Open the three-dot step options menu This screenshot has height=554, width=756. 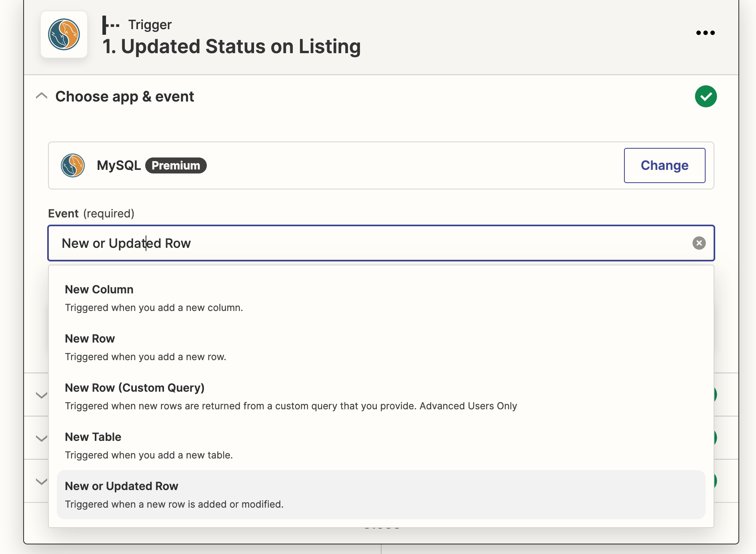point(705,33)
